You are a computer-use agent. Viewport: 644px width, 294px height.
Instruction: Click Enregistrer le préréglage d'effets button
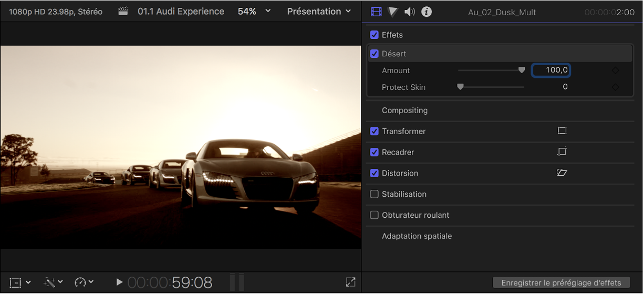(561, 282)
